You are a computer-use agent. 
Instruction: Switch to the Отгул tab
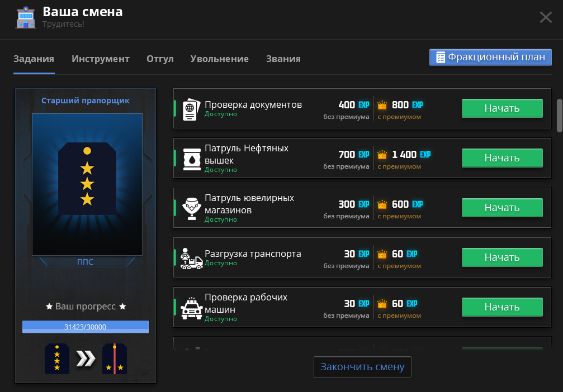(160, 59)
